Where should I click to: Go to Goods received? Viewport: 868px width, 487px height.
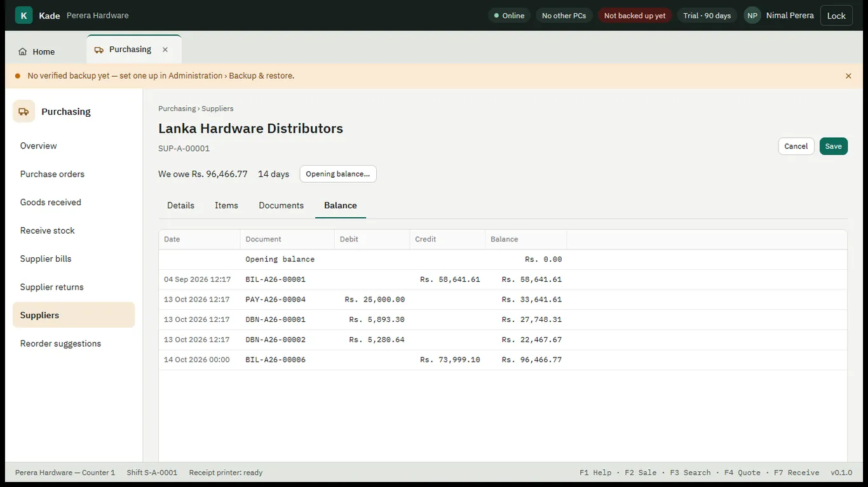point(74,202)
